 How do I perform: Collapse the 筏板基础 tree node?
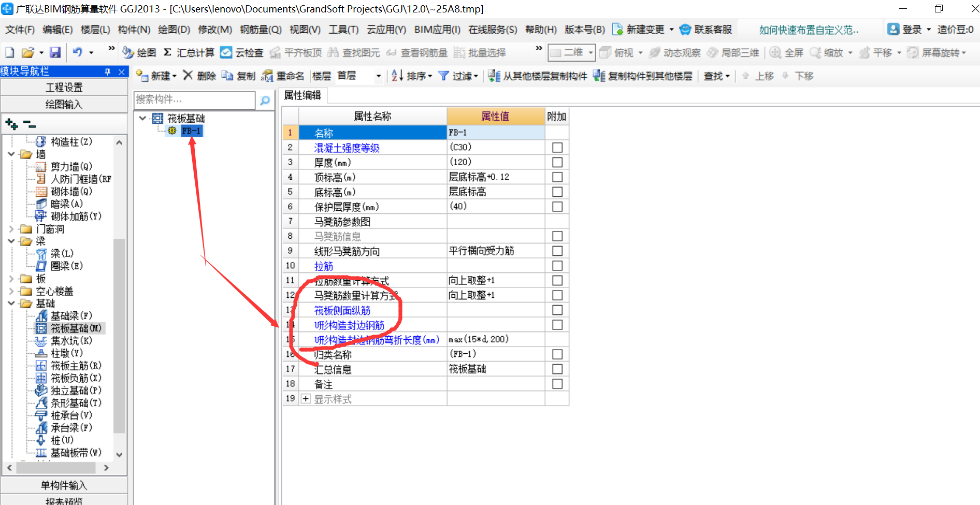click(x=142, y=119)
